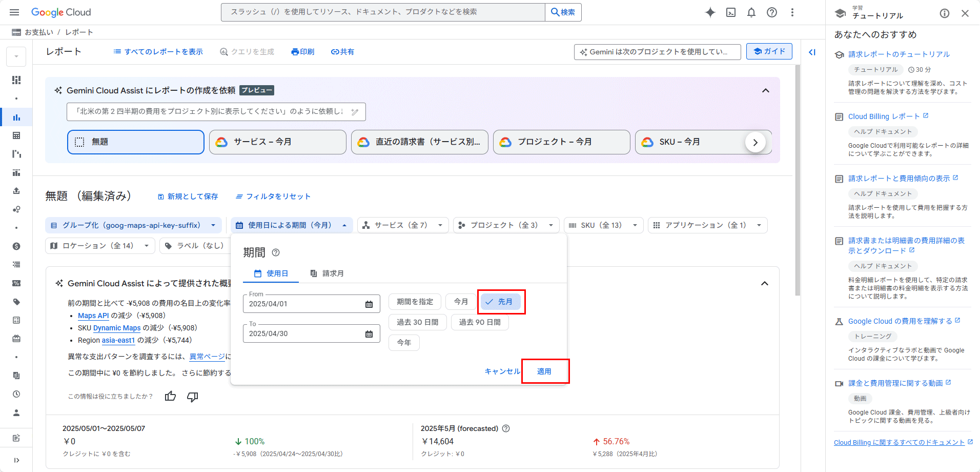Click thumbs up feedback icon

170,396
